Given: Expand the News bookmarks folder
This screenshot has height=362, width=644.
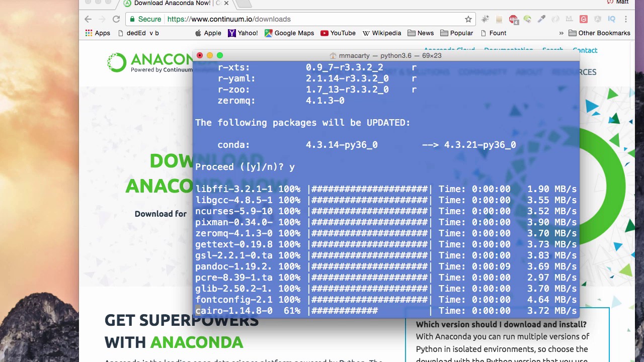Looking at the screenshot, I should (x=421, y=33).
